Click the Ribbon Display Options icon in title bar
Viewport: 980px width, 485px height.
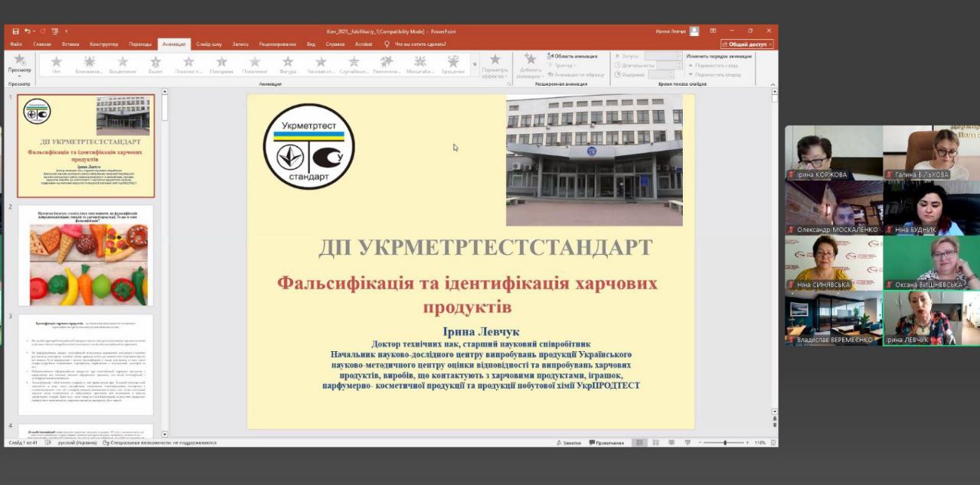713,31
